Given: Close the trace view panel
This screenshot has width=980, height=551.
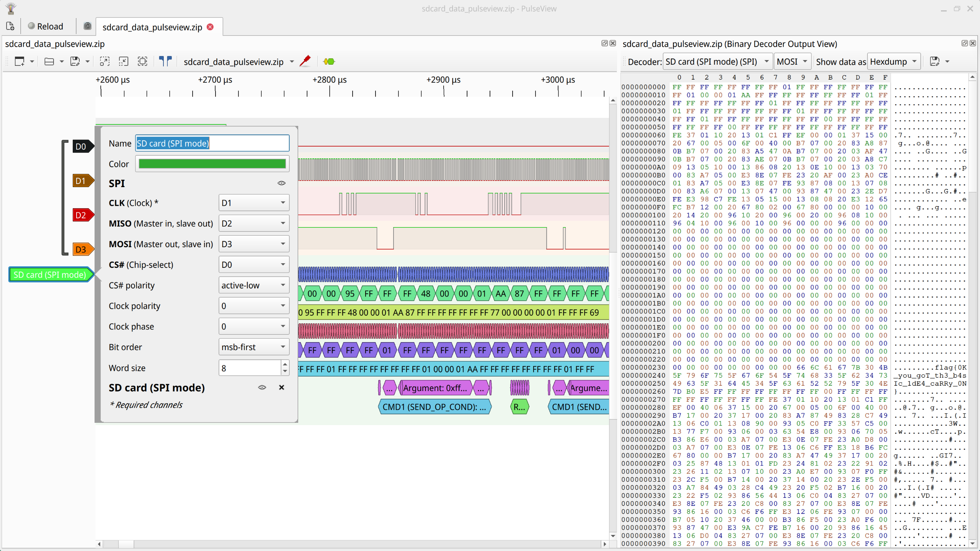Looking at the screenshot, I should tap(613, 43).
